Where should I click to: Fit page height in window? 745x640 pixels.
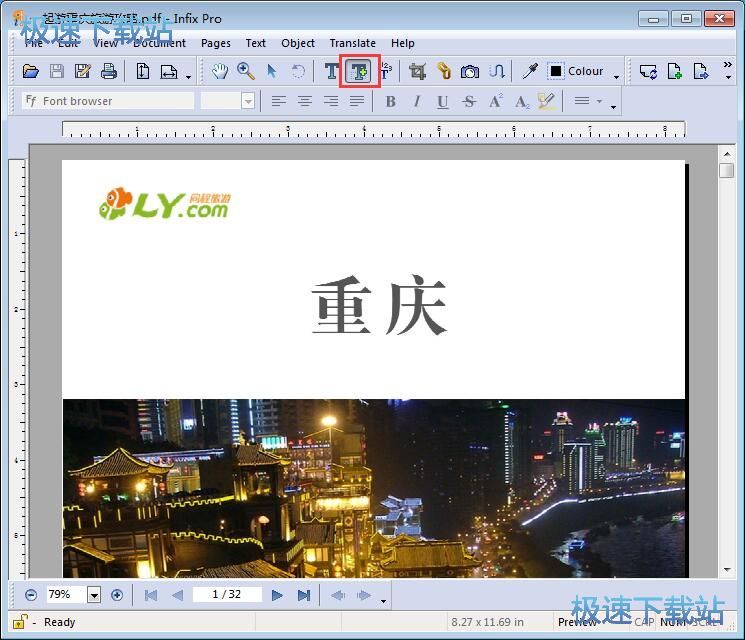(x=143, y=72)
